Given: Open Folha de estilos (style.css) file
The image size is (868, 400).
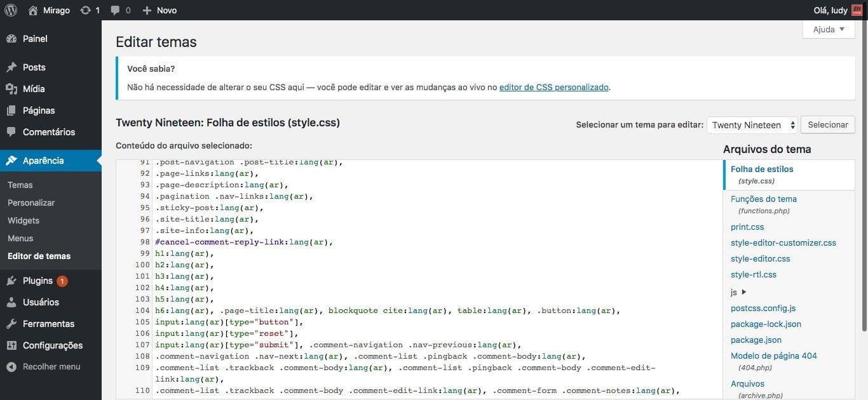Looking at the screenshot, I should (x=789, y=175).
